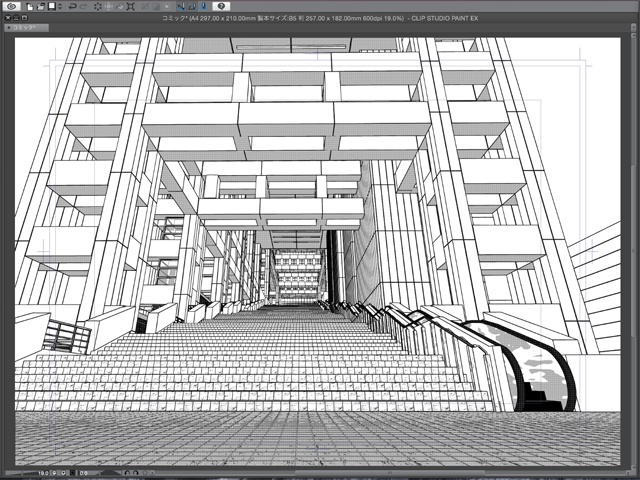Click the Clear outside selection icon

click(x=109, y=7)
